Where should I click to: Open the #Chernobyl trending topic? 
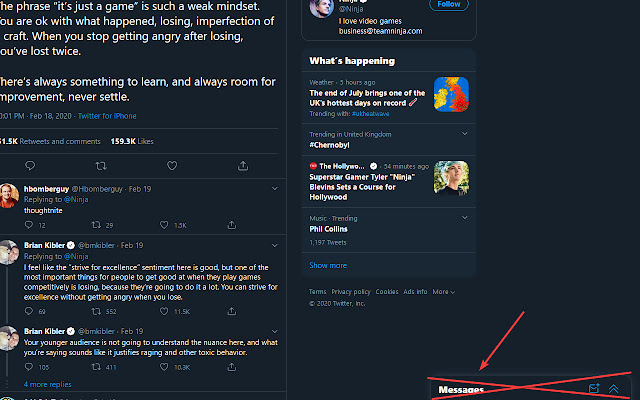click(329, 144)
